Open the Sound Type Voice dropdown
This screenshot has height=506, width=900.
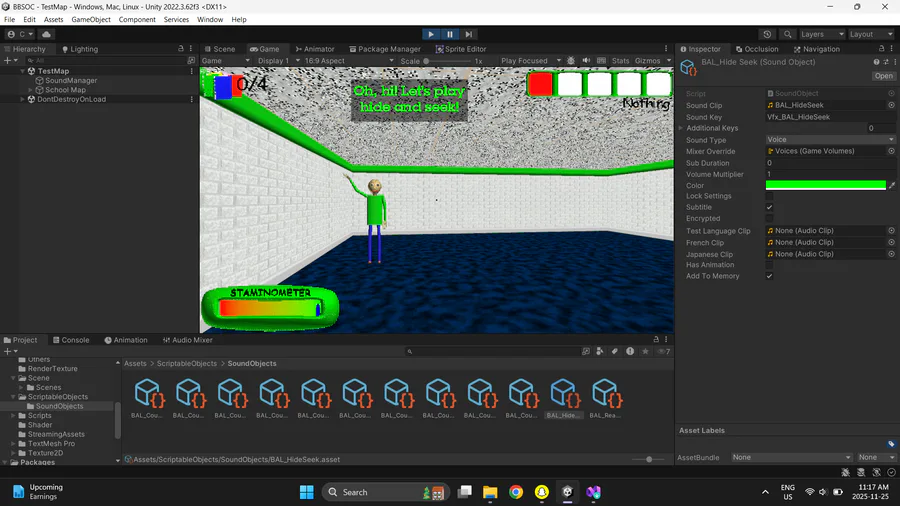pos(830,139)
